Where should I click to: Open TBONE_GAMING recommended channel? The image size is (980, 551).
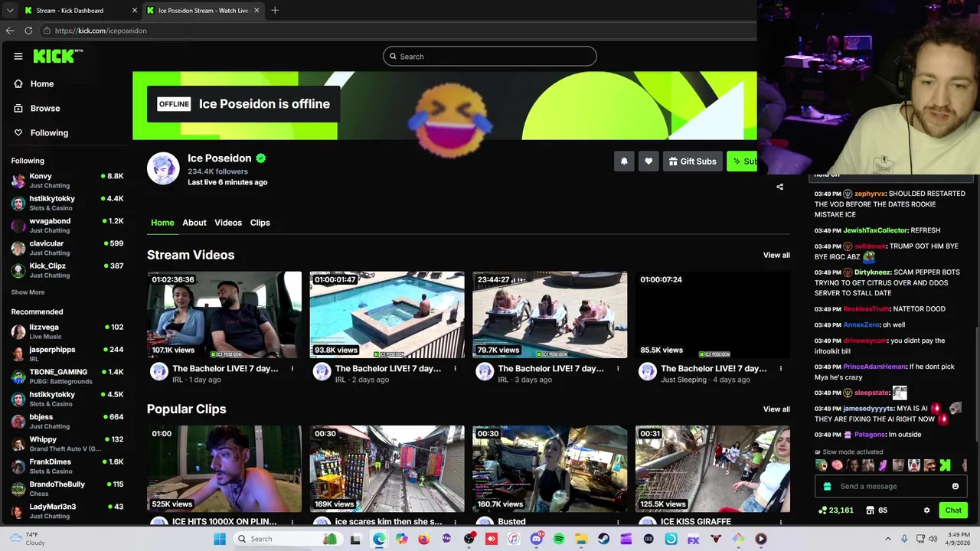coord(67,376)
